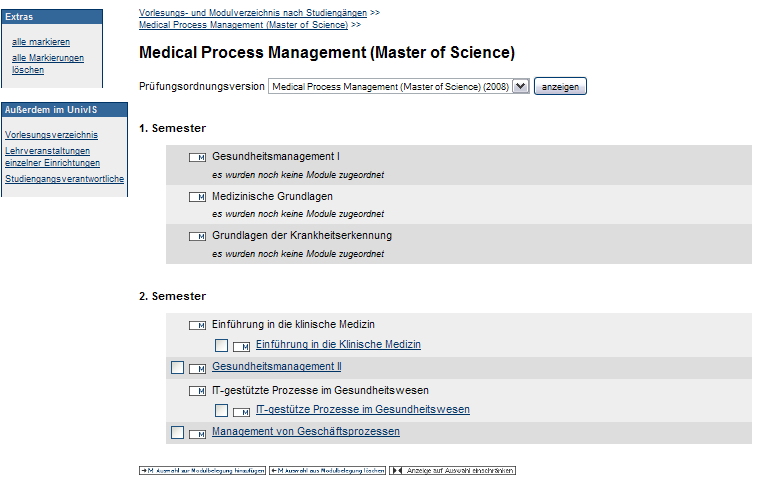Select checkbox for Einführung in die Klinische Medizin
The height and width of the screenshot is (486, 760).
coord(222,345)
